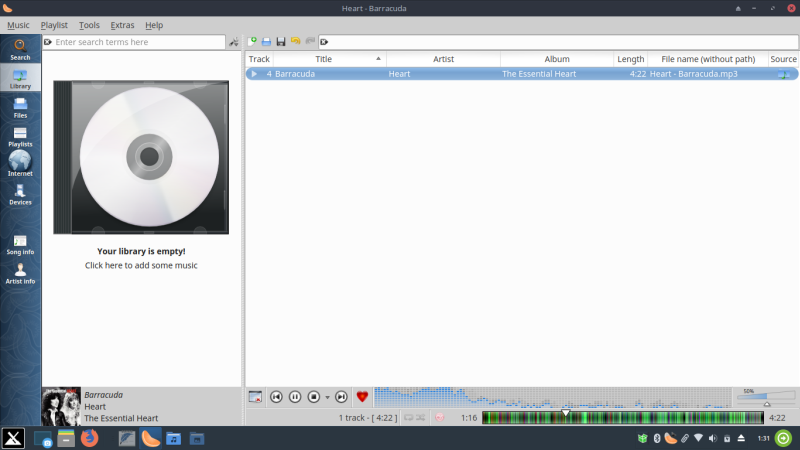800x450 pixels.
Task: Open the Files sidebar tab
Action: [x=20, y=107]
